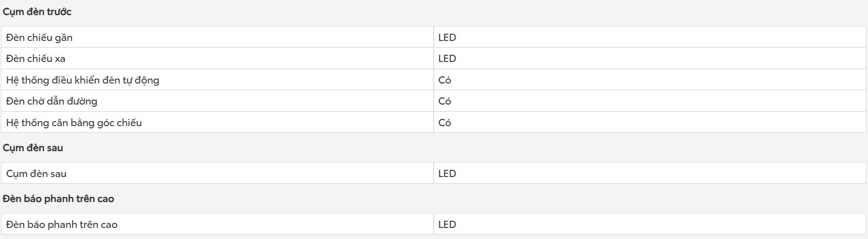Screen dimensions: 868x239
Task: Click 'Hệ thống cân bằng góc chiếu' label
Action: [74, 123]
